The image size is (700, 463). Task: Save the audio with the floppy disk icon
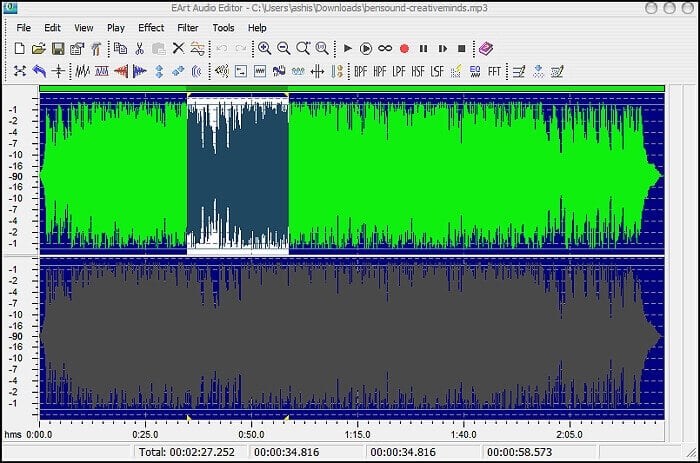point(57,48)
